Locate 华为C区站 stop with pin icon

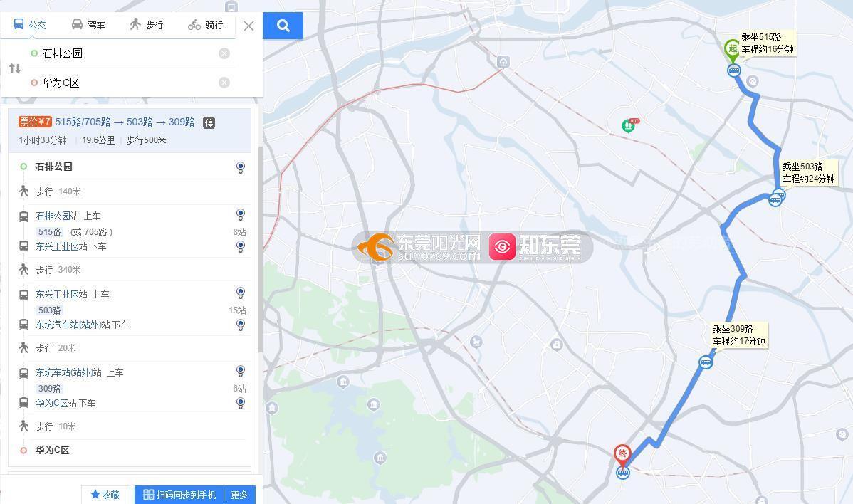(x=241, y=404)
